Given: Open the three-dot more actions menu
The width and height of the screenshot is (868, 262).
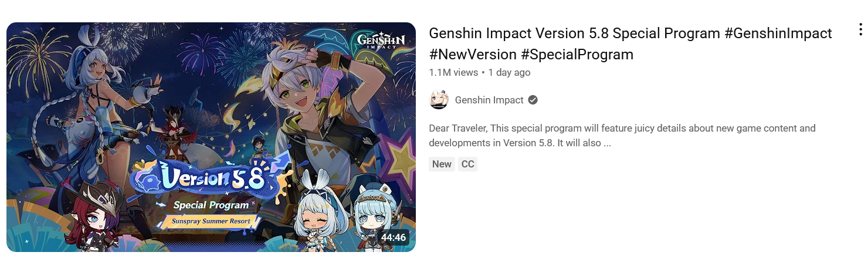Looking at the screenshot, I should coord(860,29).
